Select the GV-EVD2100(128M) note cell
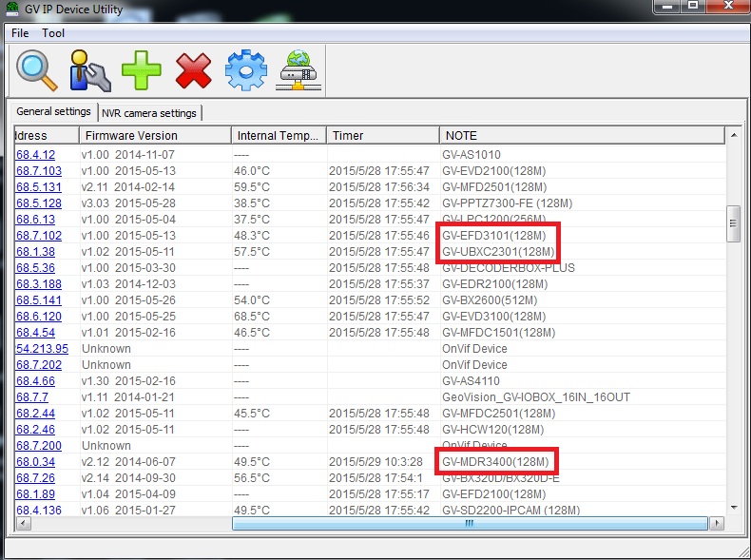 click(x=493, y=171)
